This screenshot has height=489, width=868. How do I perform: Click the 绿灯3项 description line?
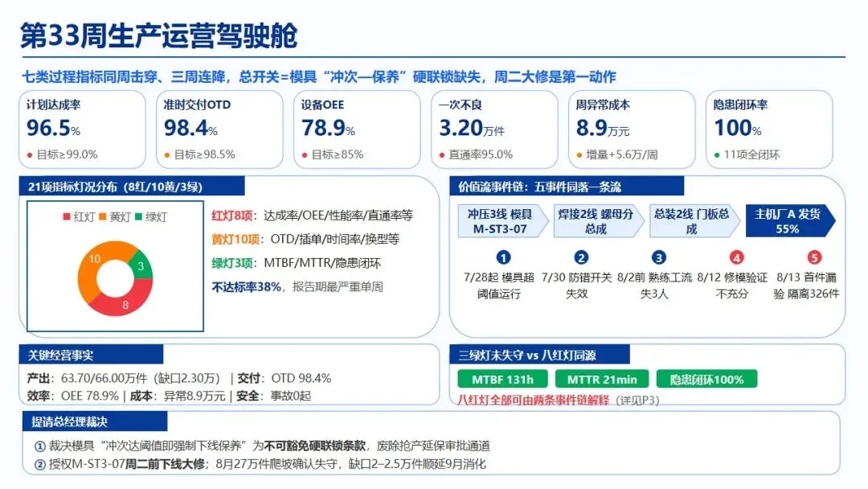296,263
